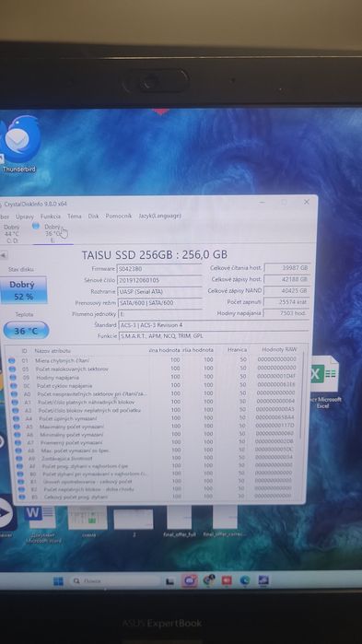This screenshot has height=644, width=362.
Task: Open the Thunderbird desktop shortcut
Action: 20,144
